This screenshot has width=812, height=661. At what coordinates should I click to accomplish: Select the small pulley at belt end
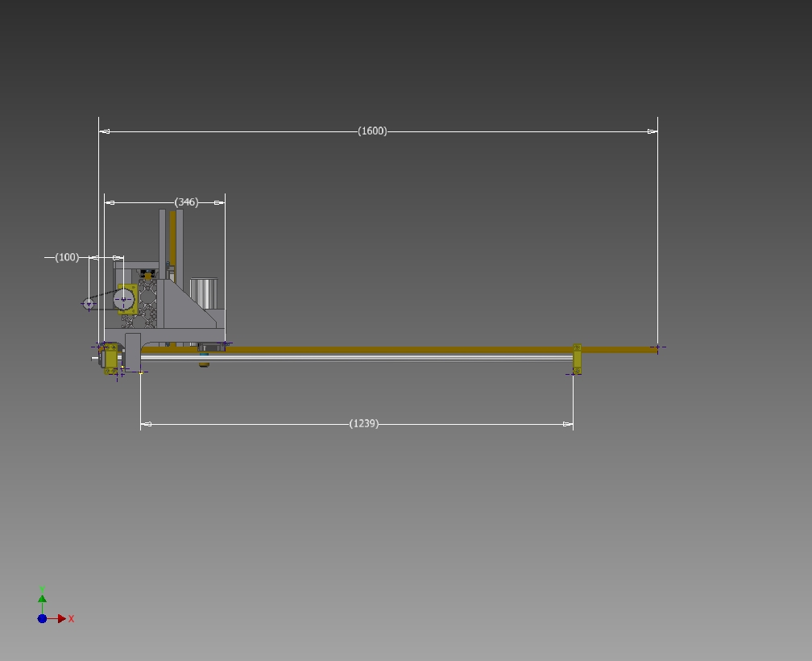tap(89, 304)
